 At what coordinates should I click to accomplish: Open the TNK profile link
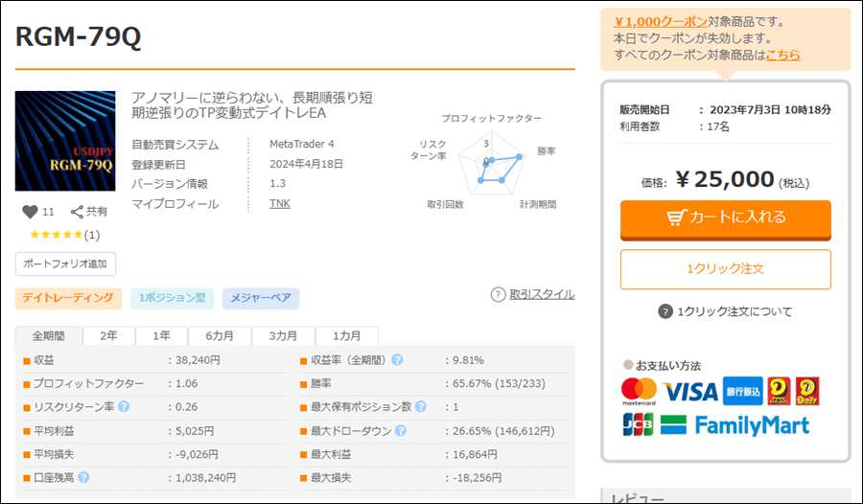point(279,203)
